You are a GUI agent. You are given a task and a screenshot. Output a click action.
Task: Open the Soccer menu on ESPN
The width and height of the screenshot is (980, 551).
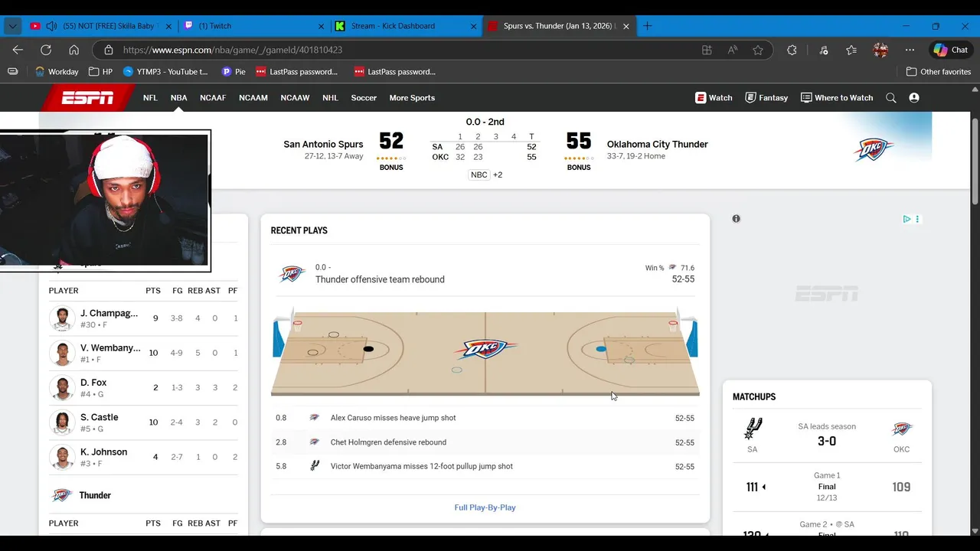click(x=364, y=98)
